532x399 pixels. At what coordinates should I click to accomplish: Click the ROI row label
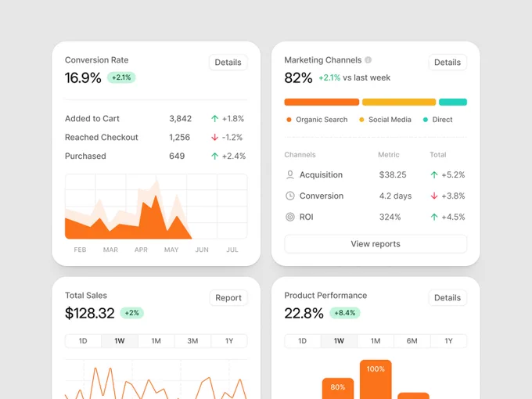click(x=307, y=217)
